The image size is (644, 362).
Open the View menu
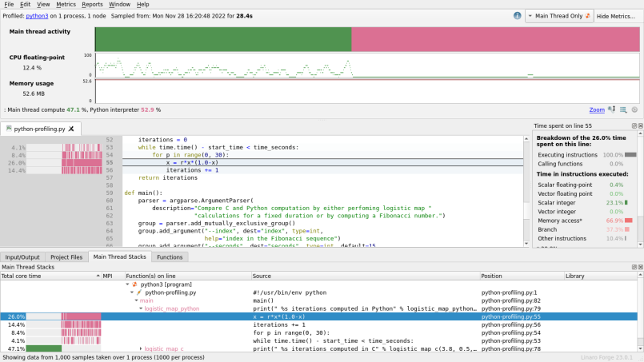tap(43, 4)
